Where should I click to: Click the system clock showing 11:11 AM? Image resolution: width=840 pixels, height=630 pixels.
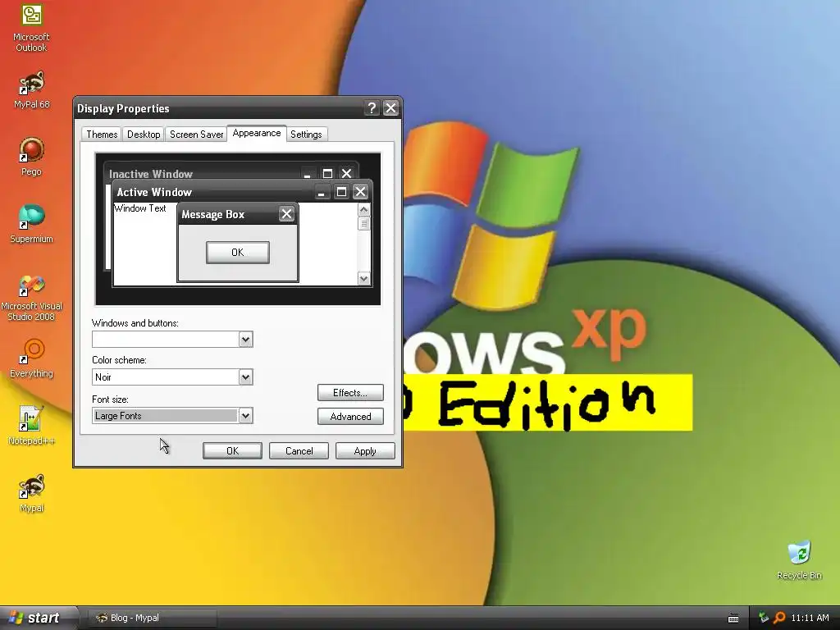[810, 618]
